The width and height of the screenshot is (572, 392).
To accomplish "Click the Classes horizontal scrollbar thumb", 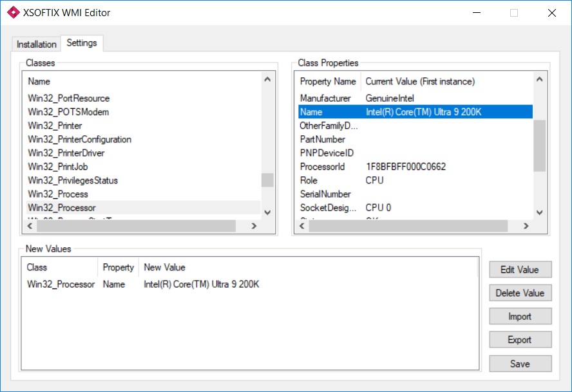I will click(136, 226).
